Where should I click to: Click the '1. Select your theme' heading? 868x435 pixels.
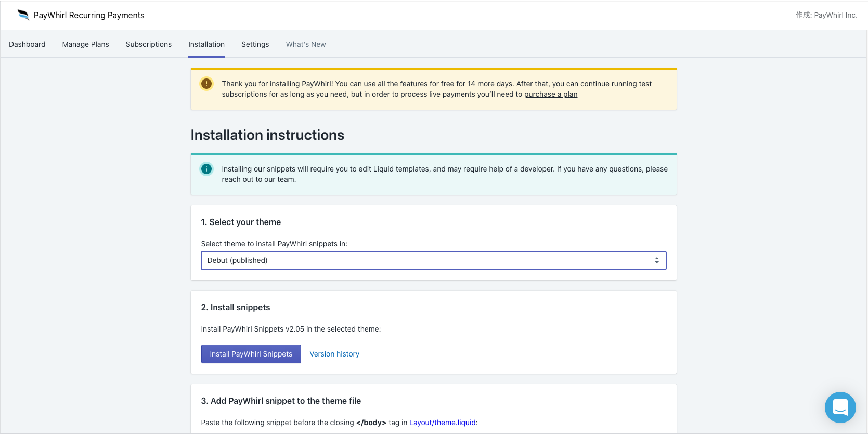click(241, 222)
